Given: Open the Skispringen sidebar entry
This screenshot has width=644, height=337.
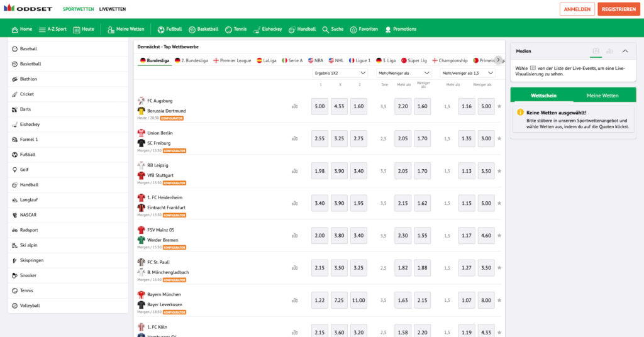Looking at the screenshot, I should [x=68, y=260].
